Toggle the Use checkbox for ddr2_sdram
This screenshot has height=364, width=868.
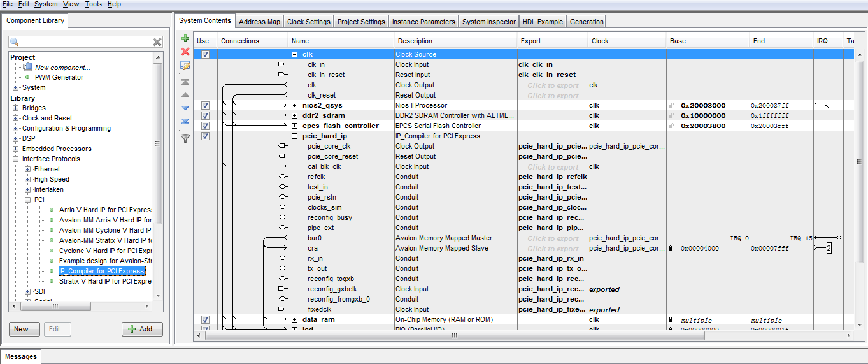click(205, 115)
